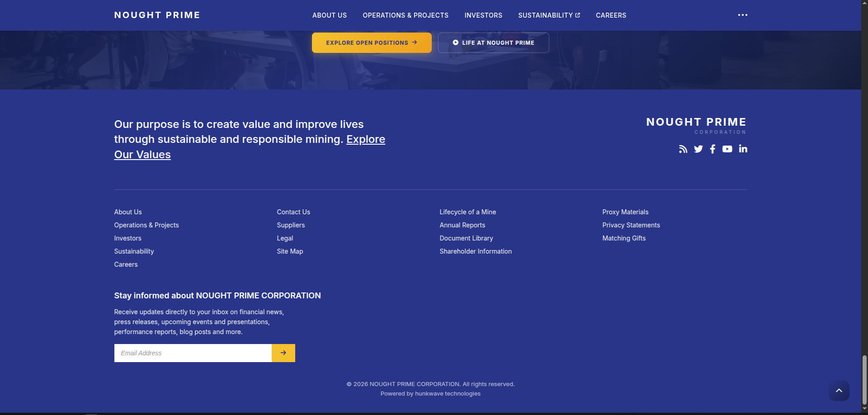The width and height of the screenshot is (868, 415).
Task: Go to Privacy Statements footer link
Action: 631,225
